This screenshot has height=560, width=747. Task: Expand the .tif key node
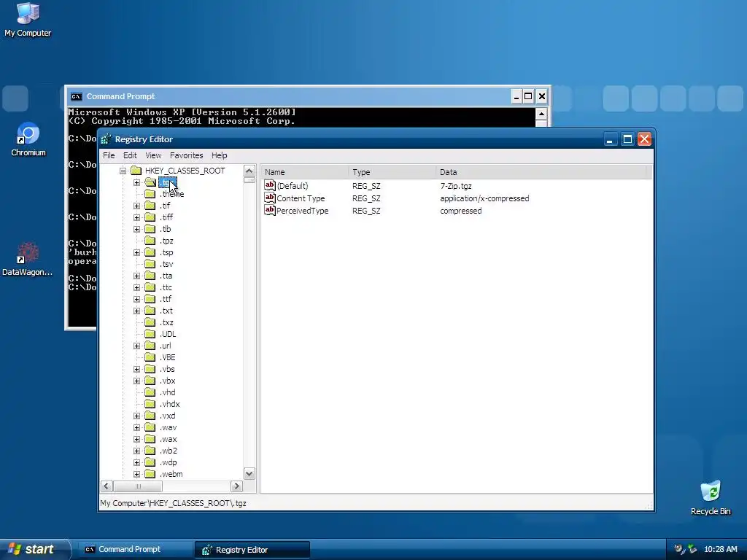136,206
